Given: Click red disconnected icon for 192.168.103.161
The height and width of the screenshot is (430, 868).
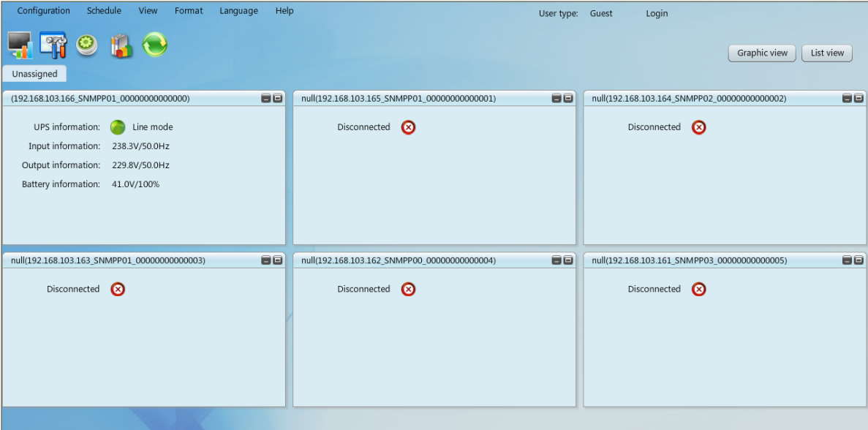Looking at the screenshot, I should point(699,290).
